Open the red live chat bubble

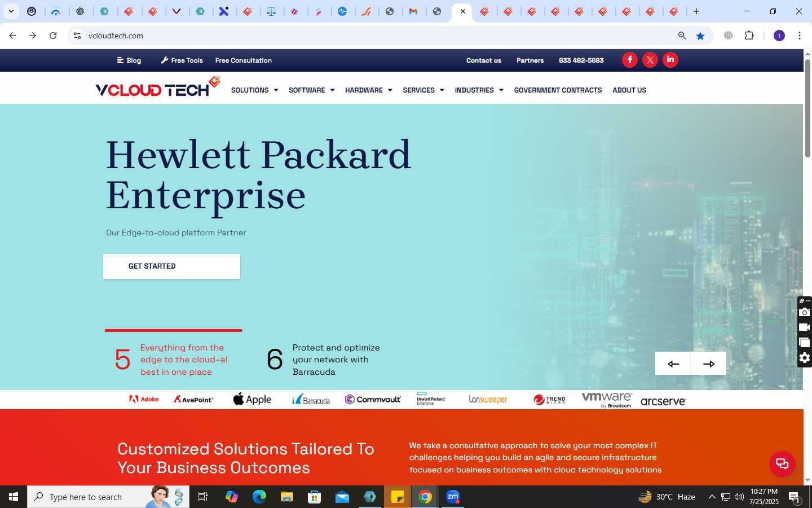coord(782,464)
